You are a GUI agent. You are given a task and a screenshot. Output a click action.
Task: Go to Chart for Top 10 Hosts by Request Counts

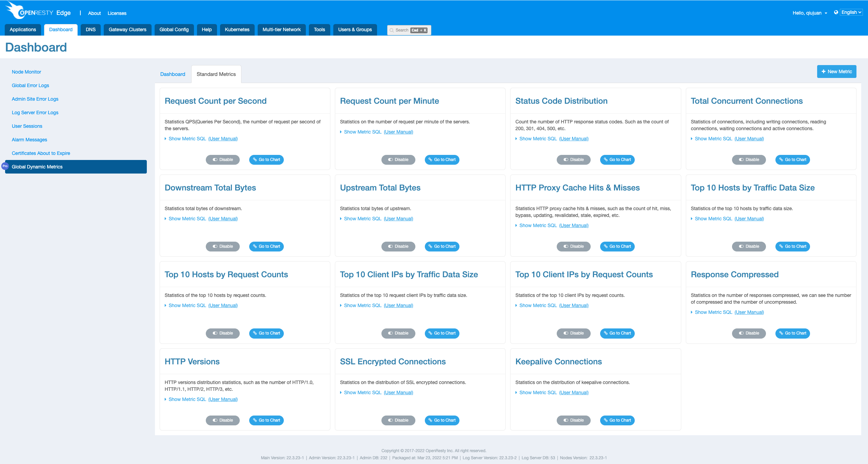click(x=266, y=333)
